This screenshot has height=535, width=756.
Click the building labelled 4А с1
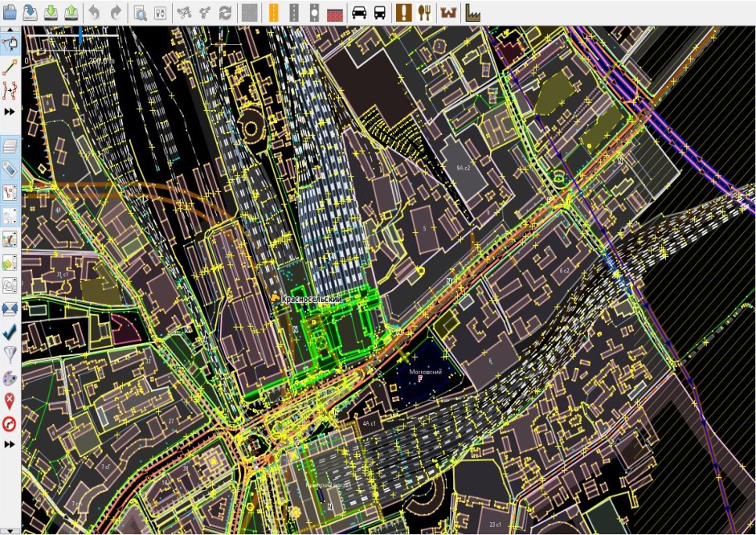click(x=370, y=423)
